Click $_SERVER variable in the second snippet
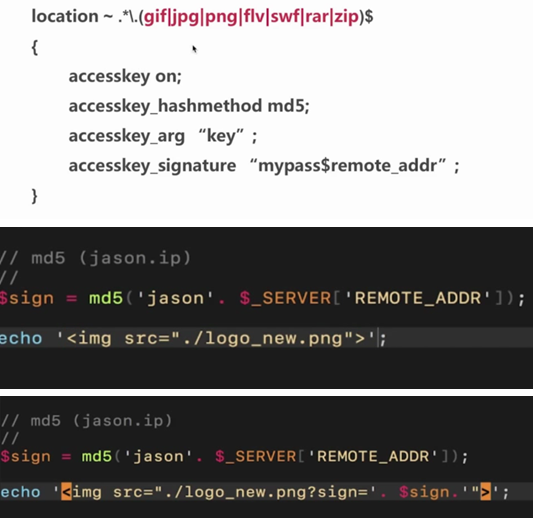 point(256,456)
